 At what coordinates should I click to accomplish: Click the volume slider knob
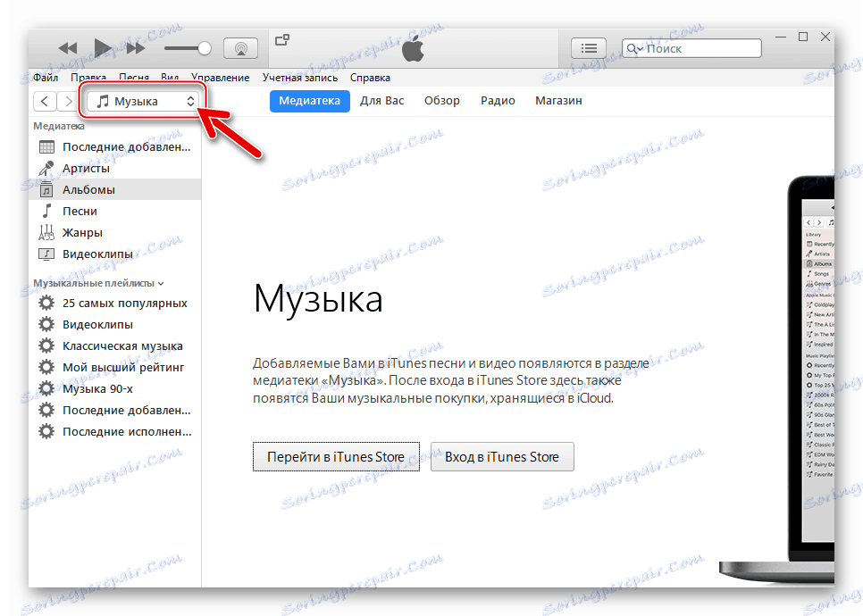205,48
